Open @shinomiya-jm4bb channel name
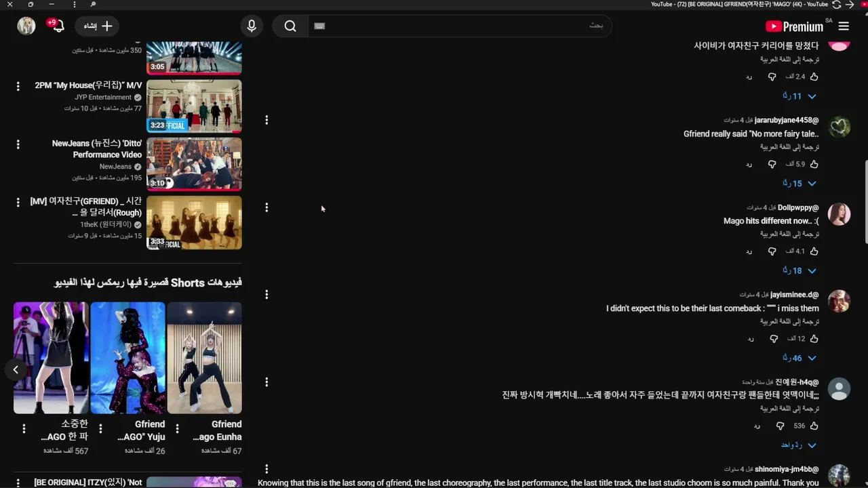Screen dimensions: 868x488 pos(787,469)
